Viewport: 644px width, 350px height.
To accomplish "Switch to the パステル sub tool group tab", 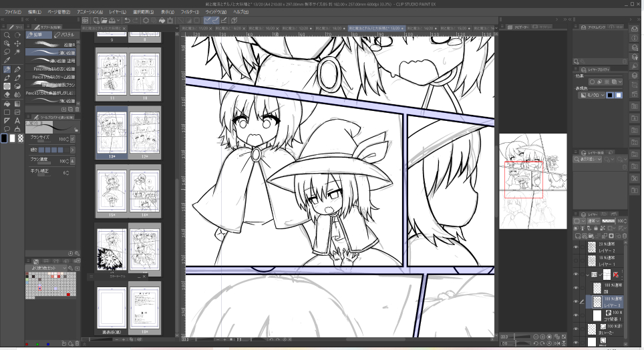I will click(x=65, y=35).
